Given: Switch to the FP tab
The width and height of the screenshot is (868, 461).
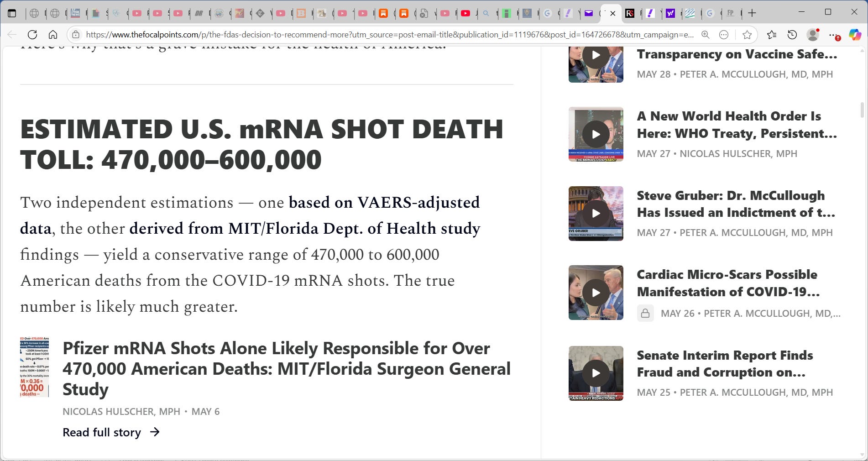Looking at the screenshot, I should tap(731, 13).
